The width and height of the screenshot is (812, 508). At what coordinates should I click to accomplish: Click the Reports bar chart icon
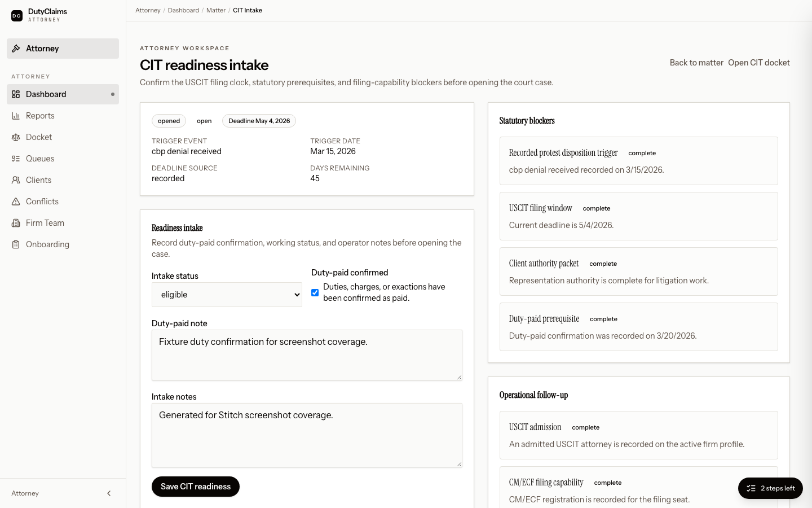16,116
